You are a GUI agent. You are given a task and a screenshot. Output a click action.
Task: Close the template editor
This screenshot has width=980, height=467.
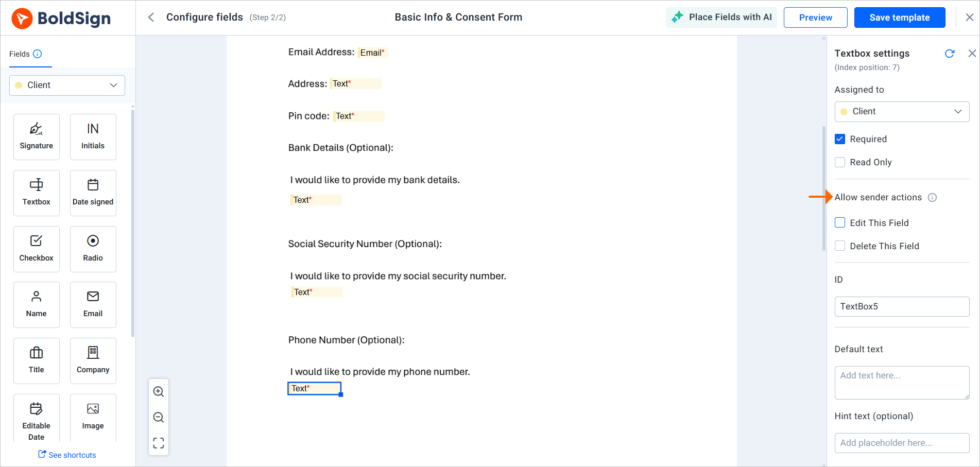[x=969, y=18]
